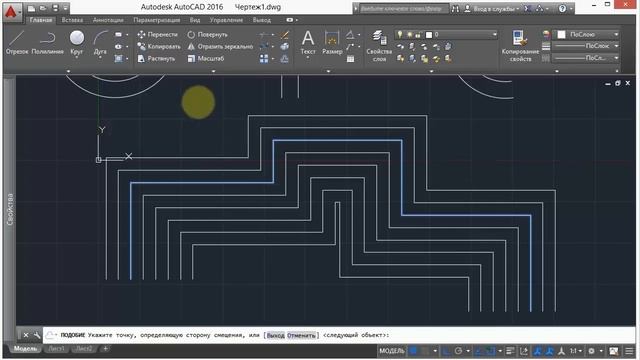Click the Масштаб (Scale) command

(x=206, y=58)
